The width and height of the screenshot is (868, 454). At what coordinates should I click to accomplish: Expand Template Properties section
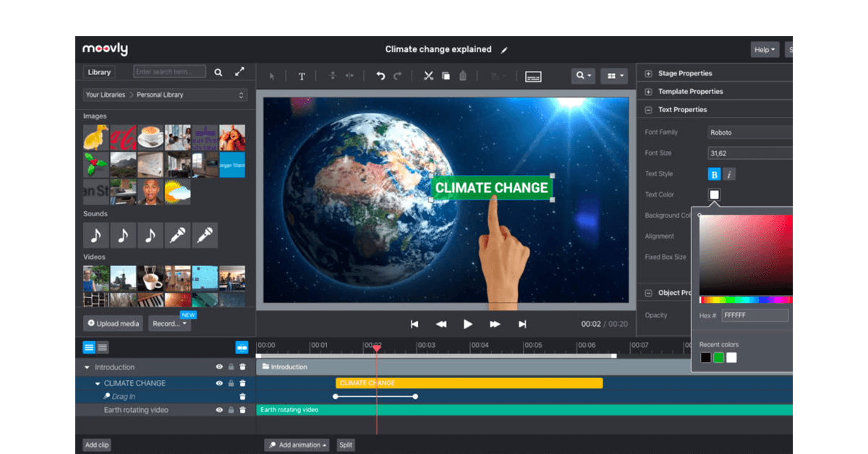pyautogui.click(x=648, y=92)
